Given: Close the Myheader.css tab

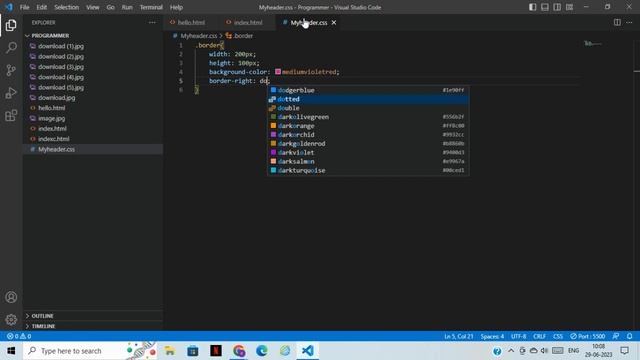Looking at the screenshot, I should (x=334, y=22).
